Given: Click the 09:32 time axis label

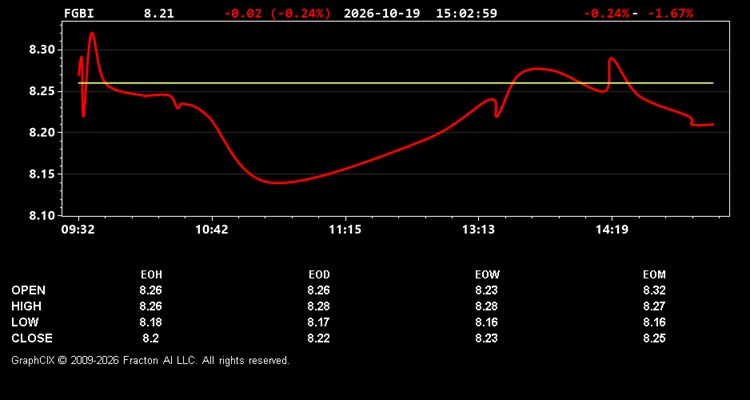Looking at the screenshot, I should (x=78, y=230).
